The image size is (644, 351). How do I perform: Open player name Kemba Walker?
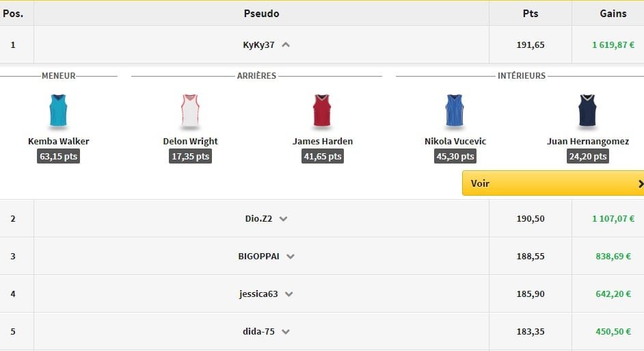[59, 142]
